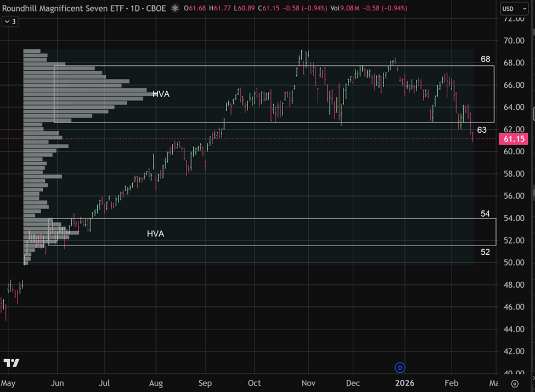Screen dimensions: 535x392
Task: Click the 61.15 current price label
Action: [x=514, y=139]
